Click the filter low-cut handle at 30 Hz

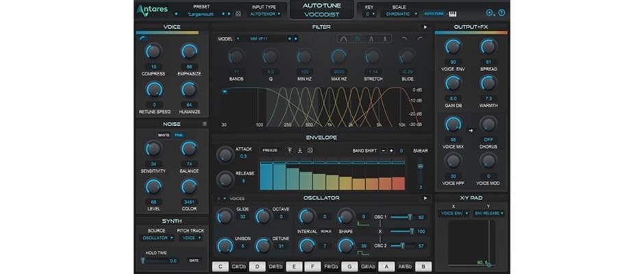pos(224,92)
